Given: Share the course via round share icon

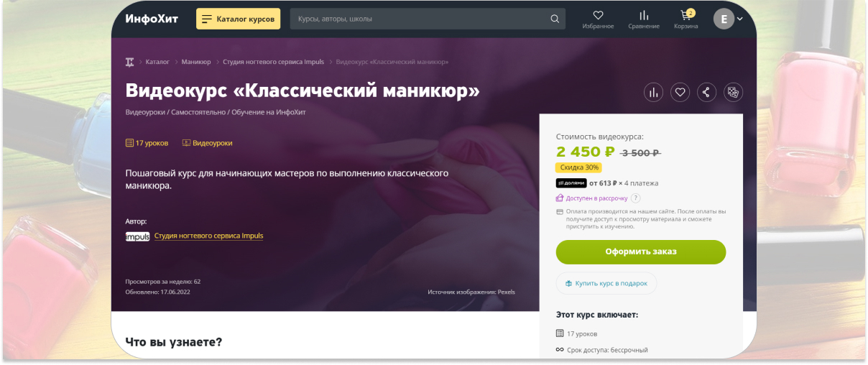Looking at the screenshot, I should tap(707, 92).
